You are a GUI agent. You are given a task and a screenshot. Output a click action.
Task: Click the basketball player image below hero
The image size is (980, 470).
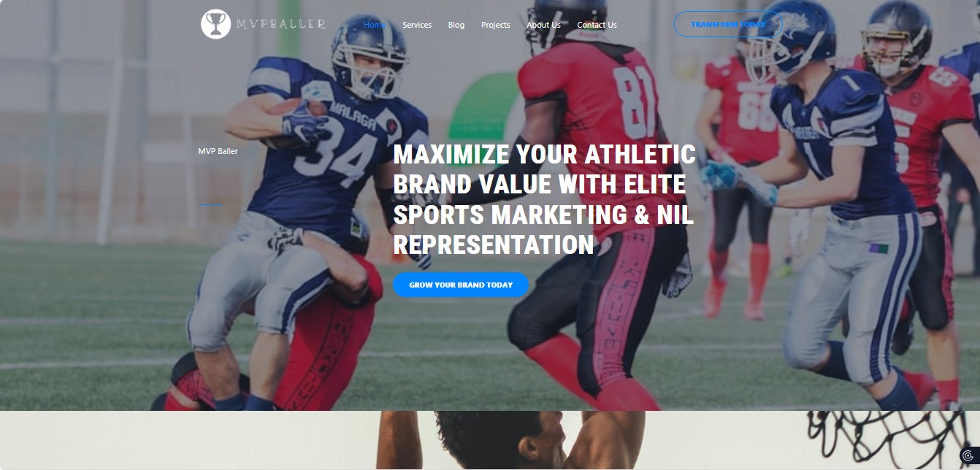pos(510,440)
